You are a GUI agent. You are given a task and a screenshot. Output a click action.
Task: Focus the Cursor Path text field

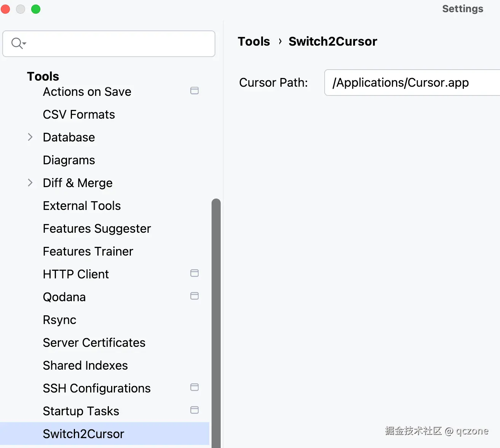(x=411, y=83)
